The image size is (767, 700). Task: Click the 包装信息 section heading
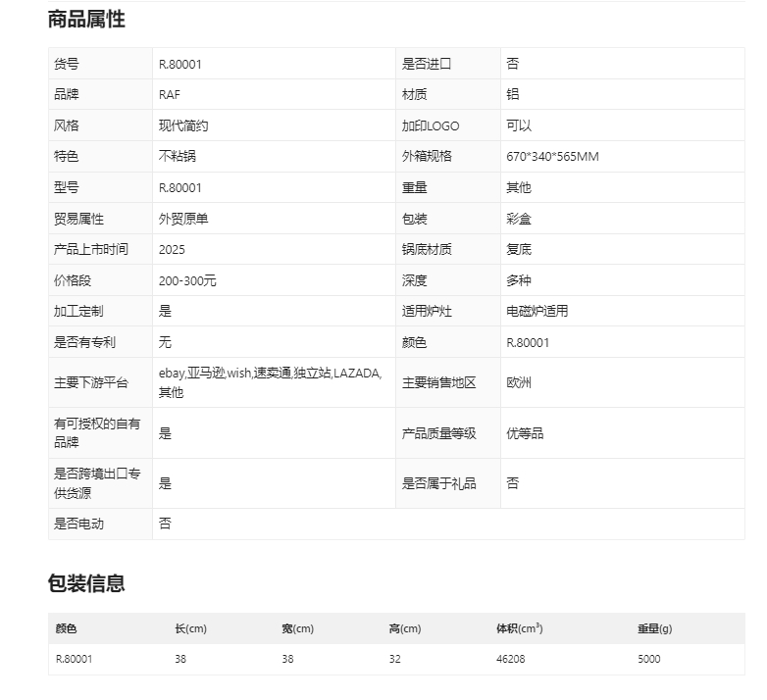[86, 583]
